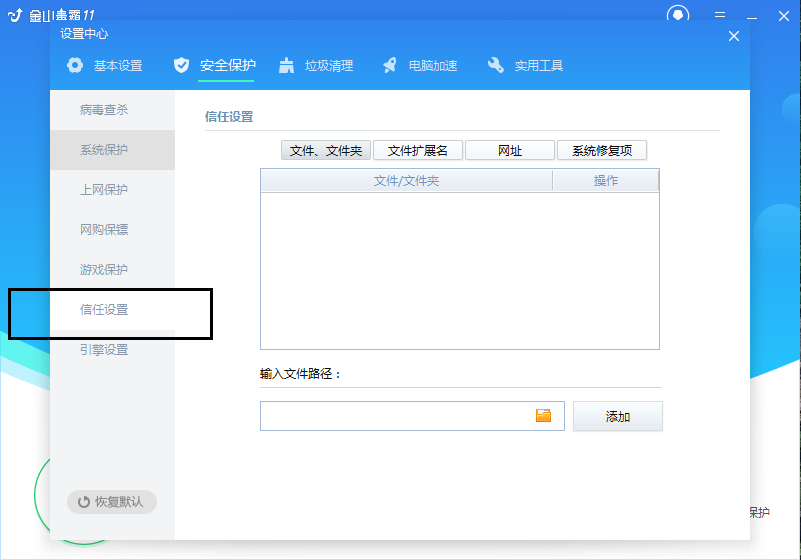Open 垃圾清理 via its broom icon
The image size is (801, 560).
287,66
